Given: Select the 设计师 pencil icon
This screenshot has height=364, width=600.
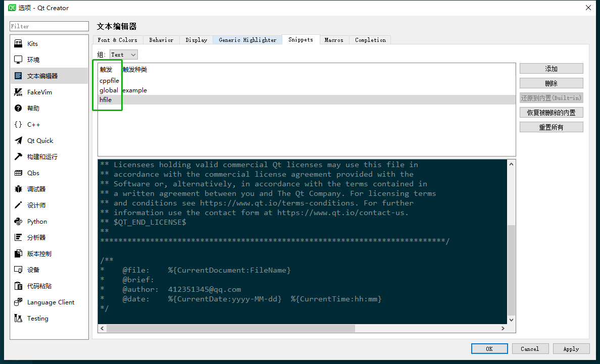Looking at the screenshot, I should [x=18, y=205].
